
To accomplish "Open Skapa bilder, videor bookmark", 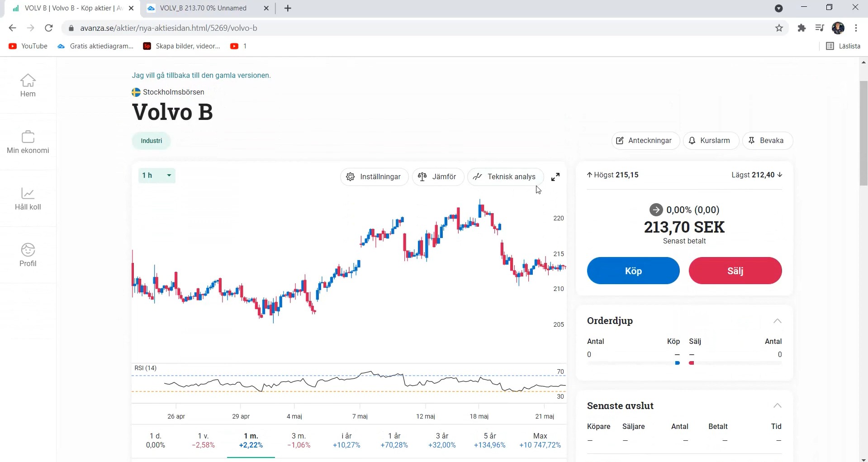I will tap(182, 46).
